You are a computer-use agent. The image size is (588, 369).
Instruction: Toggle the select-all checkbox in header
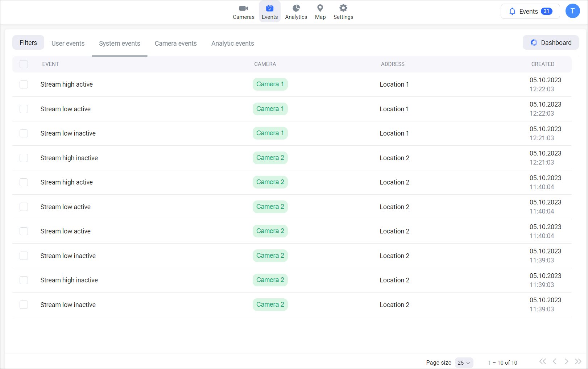click(x=24, y=64)
